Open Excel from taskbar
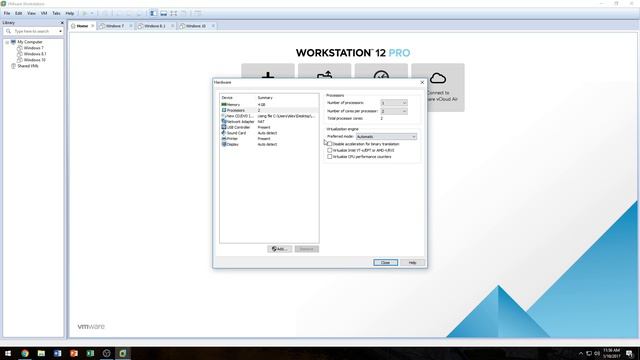Image resolution: width=640 pixels, height=360 pixels. point(90,353)
